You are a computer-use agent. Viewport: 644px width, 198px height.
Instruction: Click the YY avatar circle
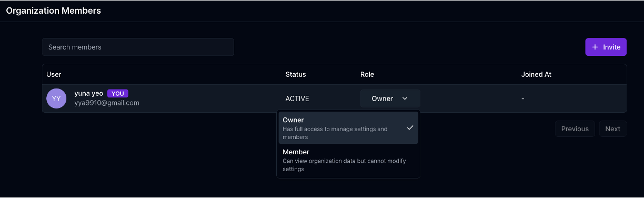point(56,98)
